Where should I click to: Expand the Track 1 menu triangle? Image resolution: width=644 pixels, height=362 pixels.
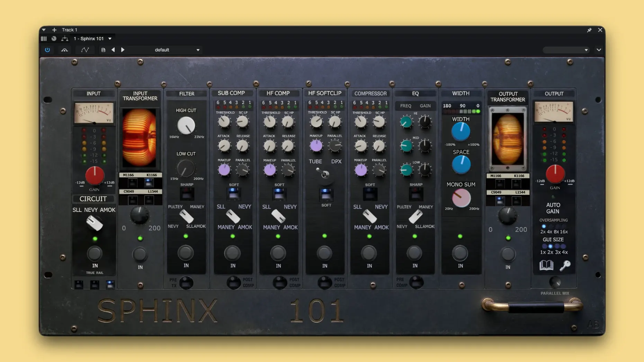pos(44,30)
